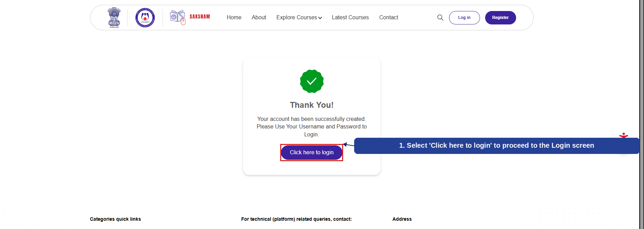Go to the Home menu item
Screen dimensions: 644x229
[x=234, y=17]
